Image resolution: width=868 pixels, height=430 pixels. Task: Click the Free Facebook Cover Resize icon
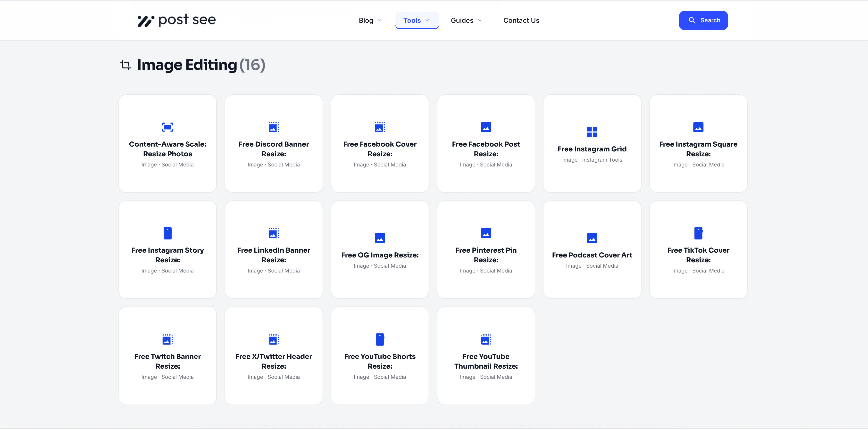tap(380, 127)
